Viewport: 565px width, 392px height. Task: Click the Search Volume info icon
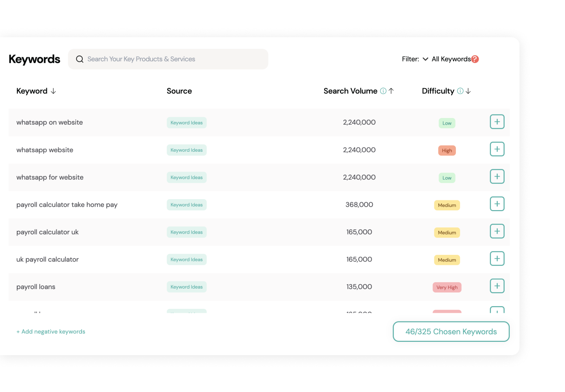383,91
